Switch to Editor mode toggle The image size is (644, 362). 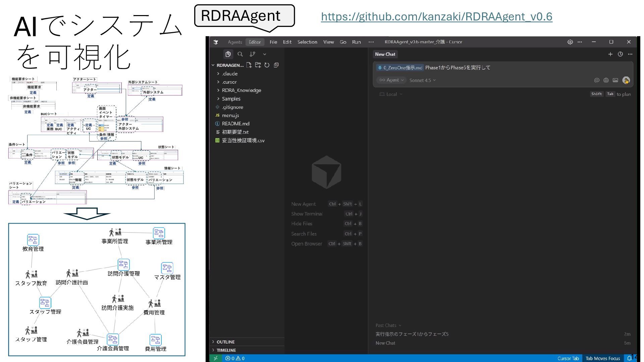tap(255, 42)
